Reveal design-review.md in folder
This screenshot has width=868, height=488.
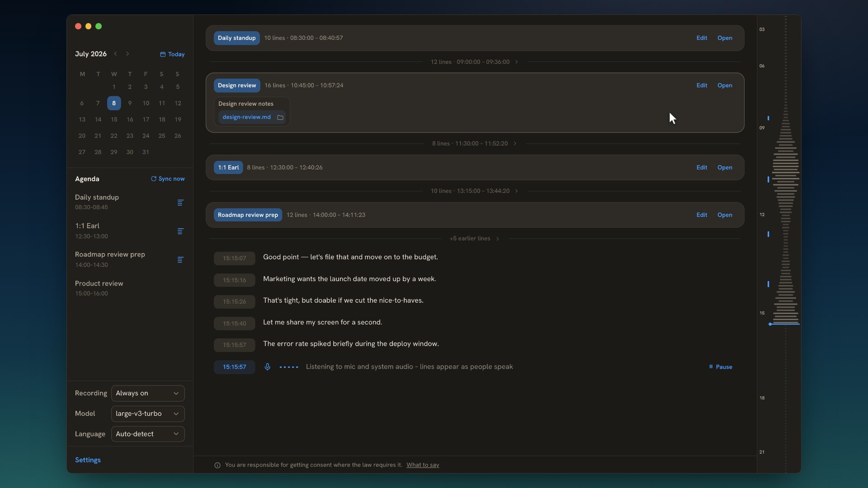280,117
